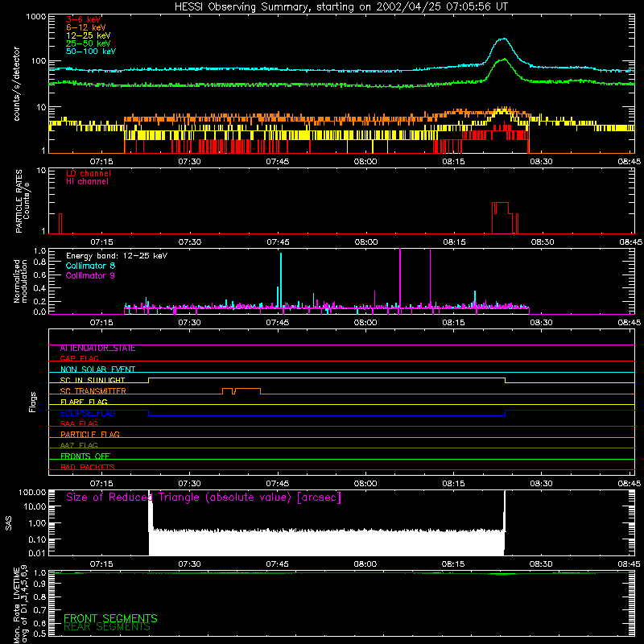Select the Collimator 9 legend label
The image size is (644, 644).
click(90, 275)
